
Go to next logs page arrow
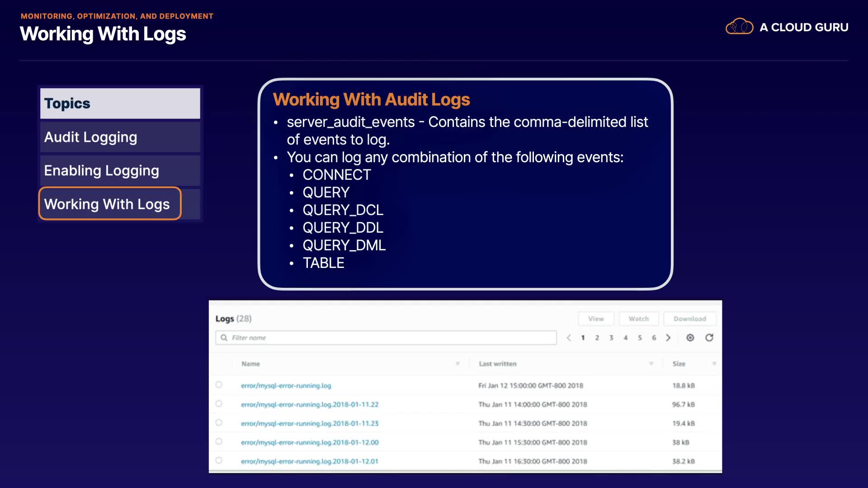pyautogui.click(x=668, y=338)
